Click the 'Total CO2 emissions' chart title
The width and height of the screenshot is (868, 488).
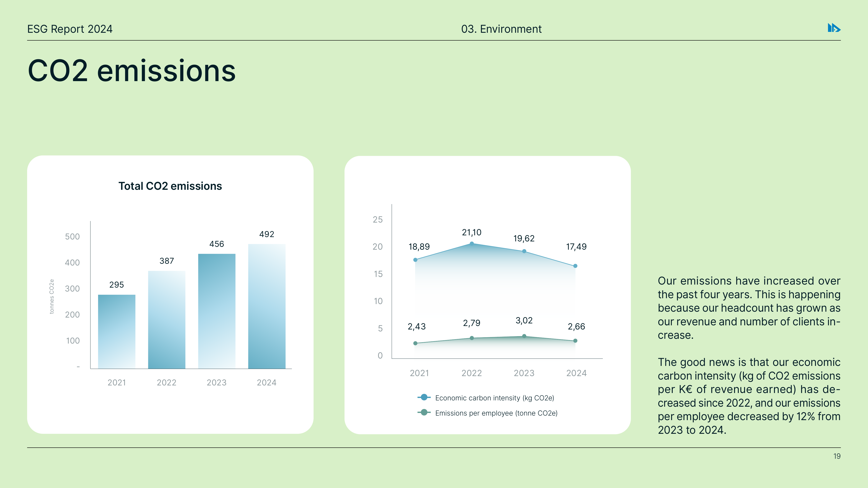coord(170,186)
